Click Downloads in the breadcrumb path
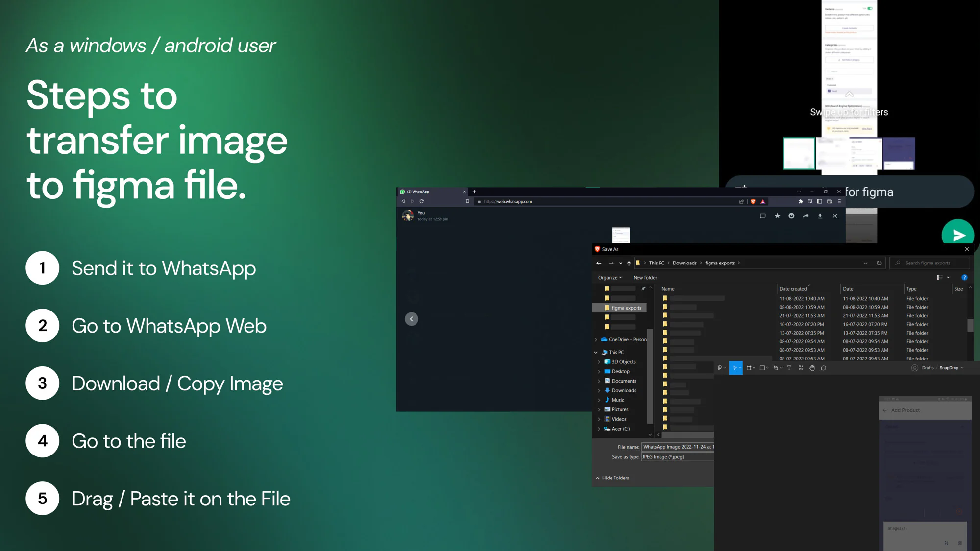The height and width of the screenshot is (551, 980). tap(685, 263)
